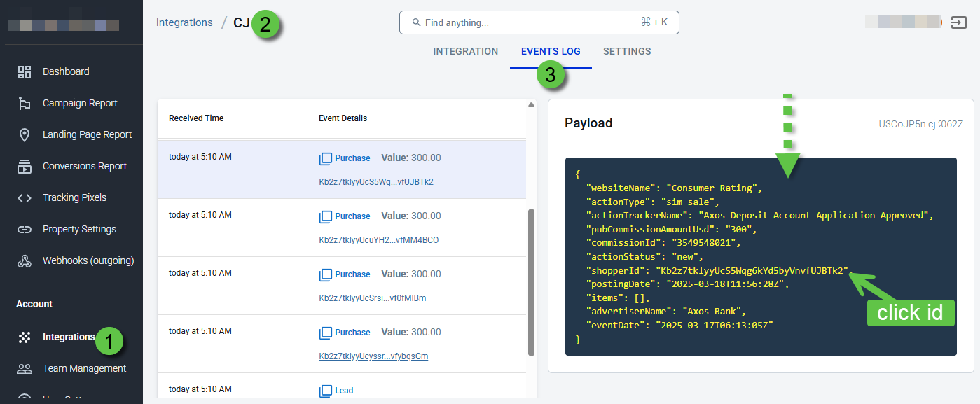Copy icon for purchase Kb2z7tklyyUcS5Wq...vfUJBTk2
Screen dimensions: 980x404
[x=325, y=158]
